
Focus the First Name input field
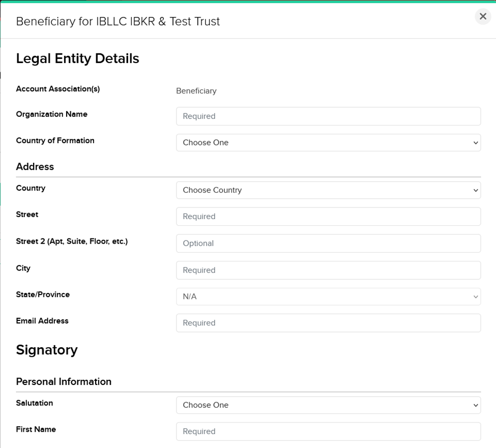pyautogui.click(x=328, y=431)
